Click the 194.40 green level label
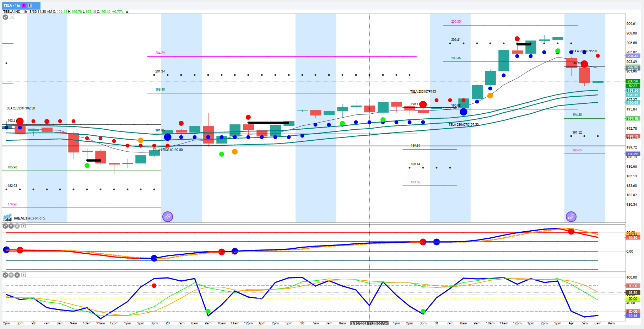The height and width of the screenshot is (329, 644). (x=577, y=115)
